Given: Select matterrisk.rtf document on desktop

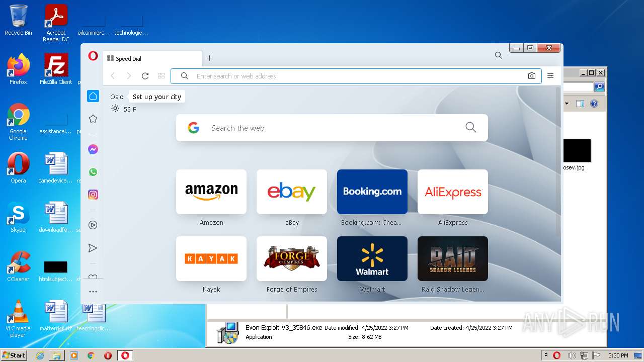Looking at the screenshot, I should click(56, 316).
